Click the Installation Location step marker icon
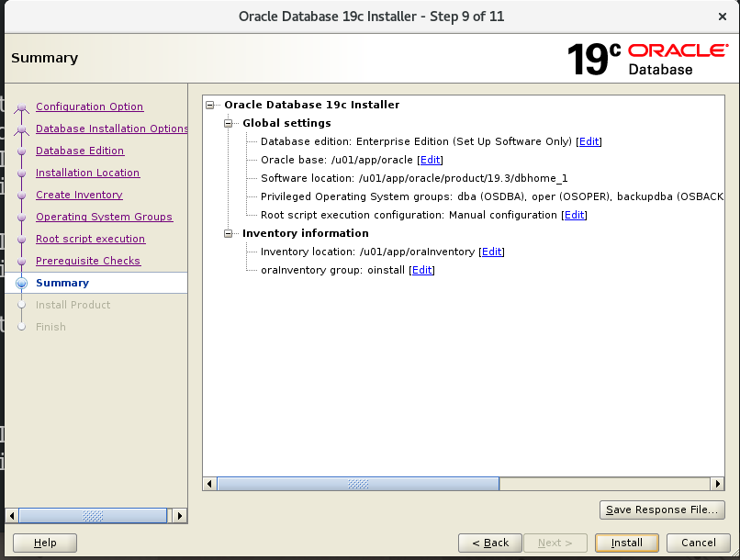The image size is (740, 560). point(21,174)
